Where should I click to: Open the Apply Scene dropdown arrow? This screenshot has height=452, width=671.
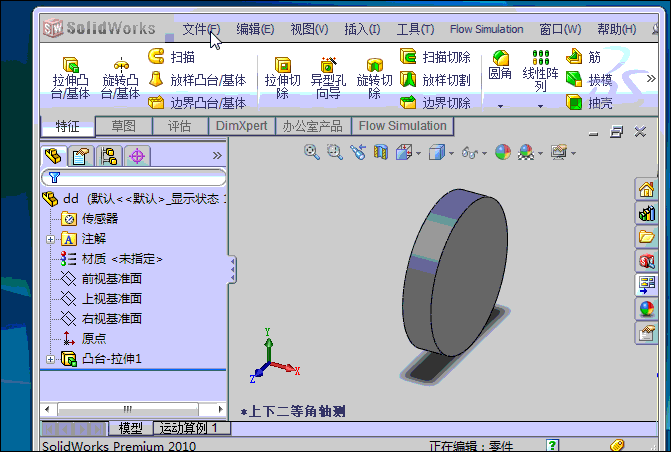[540, 153]
